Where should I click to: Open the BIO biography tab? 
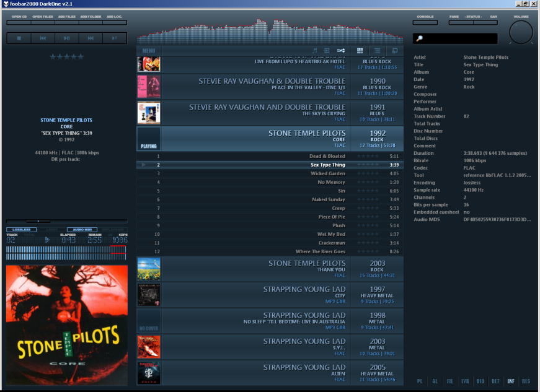(x=480, y=381)
